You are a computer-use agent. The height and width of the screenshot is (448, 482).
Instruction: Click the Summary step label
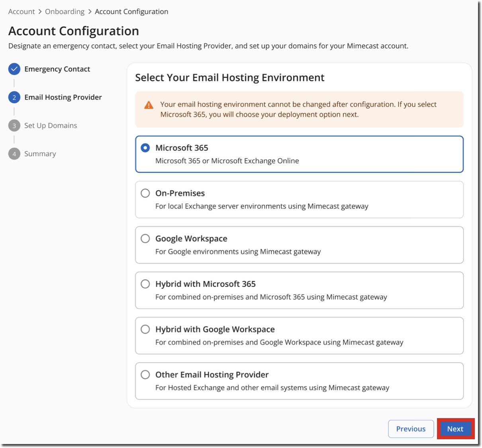(40, 153)
